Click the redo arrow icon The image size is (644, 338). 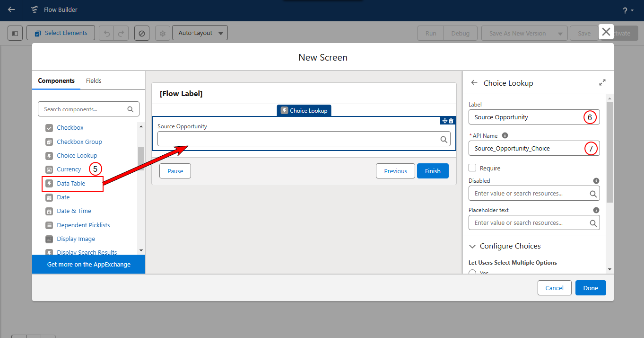(x=121, y=33)
